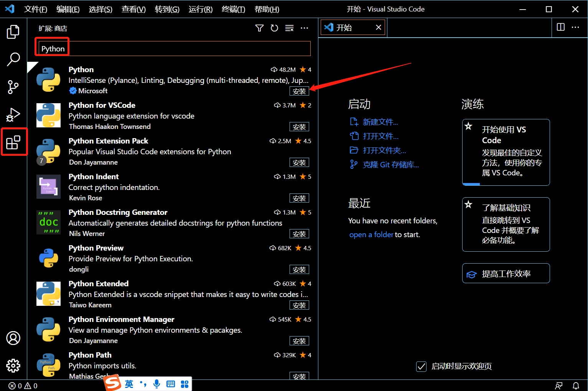Screen dimensions: 588x391
Task: Select the 开始 editor tab
Action: coord(353,27)
